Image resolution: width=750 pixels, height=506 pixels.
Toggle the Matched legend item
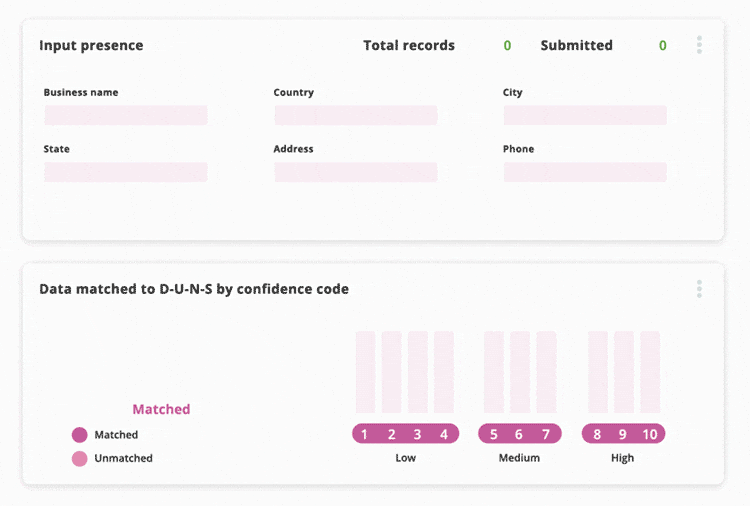click(116, 435)
